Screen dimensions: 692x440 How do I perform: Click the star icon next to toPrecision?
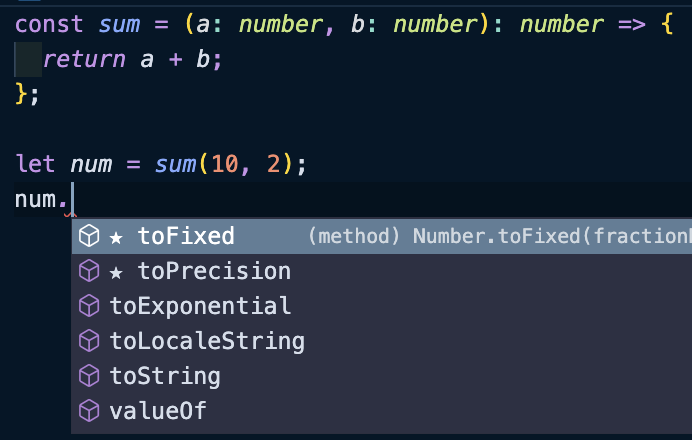(116, 273)
